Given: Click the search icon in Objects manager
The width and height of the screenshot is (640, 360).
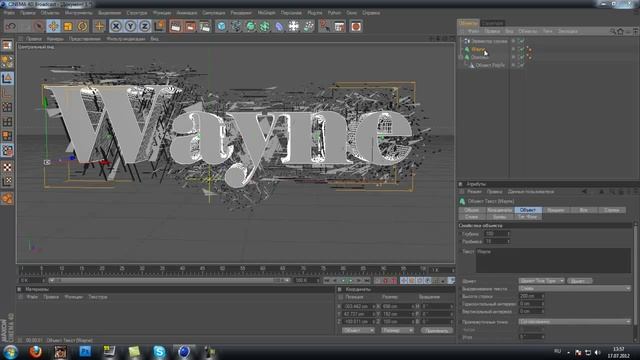Looking at the screenshot, I should [613, 31].
